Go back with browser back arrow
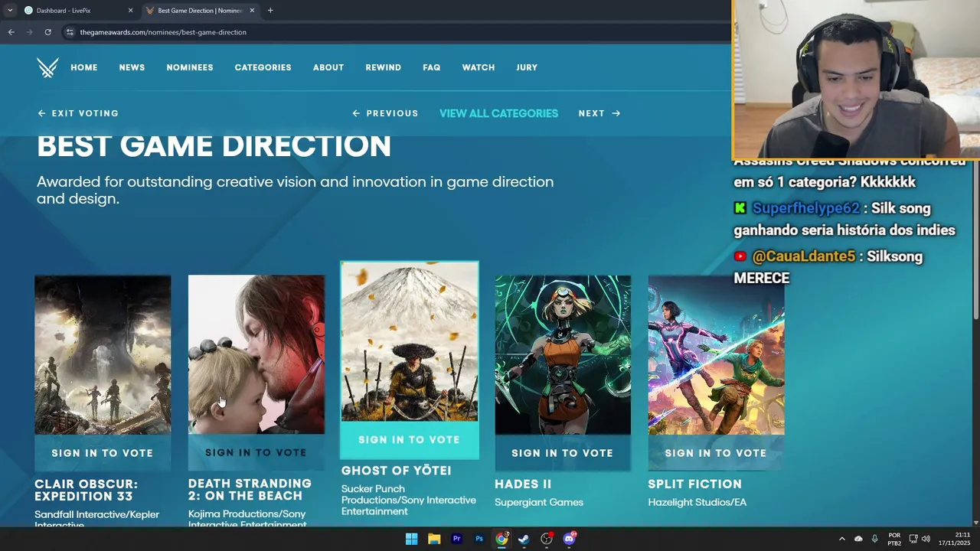980x551 pixels. pyautogui.click(x=11, y=32)
